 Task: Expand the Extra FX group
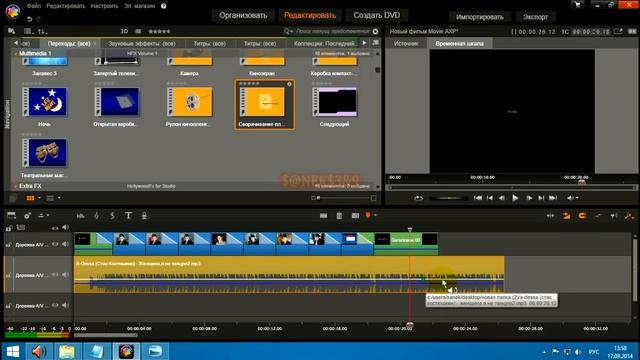coord(16,186)
